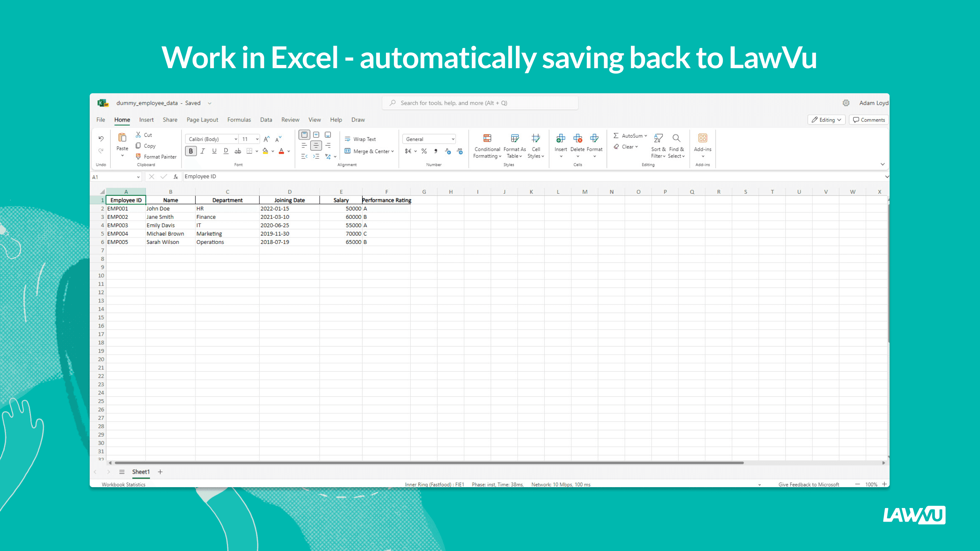This screenshot has width=980, height=551.
Task: Click the first decimal places icon after comma style
Action: [448, 151]
